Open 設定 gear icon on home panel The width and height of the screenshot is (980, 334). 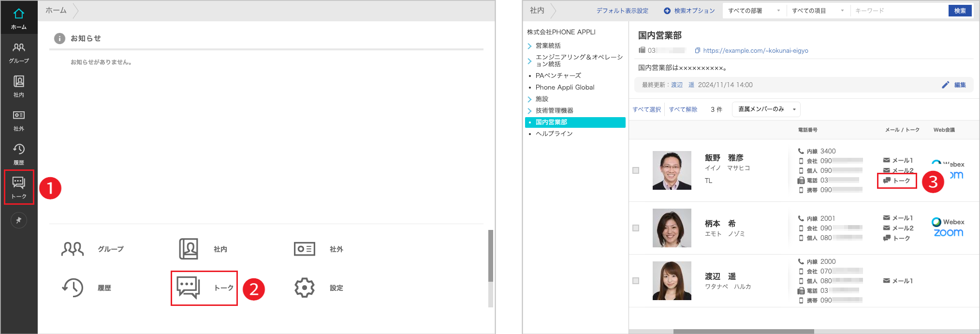click(x=305, y=288)
